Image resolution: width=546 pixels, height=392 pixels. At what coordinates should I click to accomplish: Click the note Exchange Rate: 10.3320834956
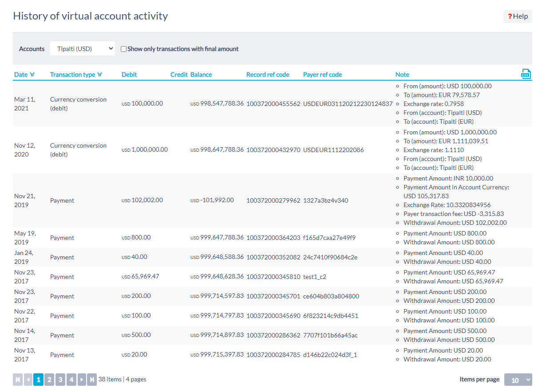447,205
